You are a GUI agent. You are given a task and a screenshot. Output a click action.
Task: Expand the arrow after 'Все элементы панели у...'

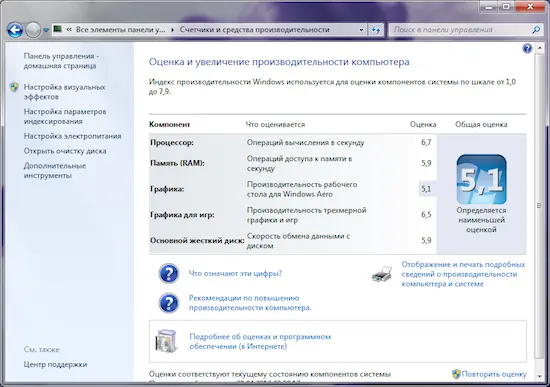pos(172,30)
